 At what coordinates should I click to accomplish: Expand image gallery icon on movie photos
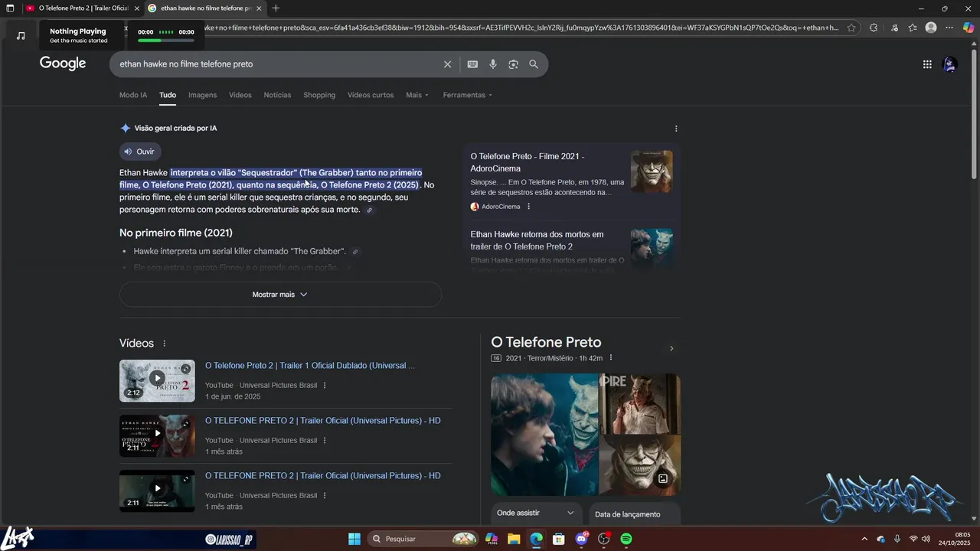click(663, 479)
